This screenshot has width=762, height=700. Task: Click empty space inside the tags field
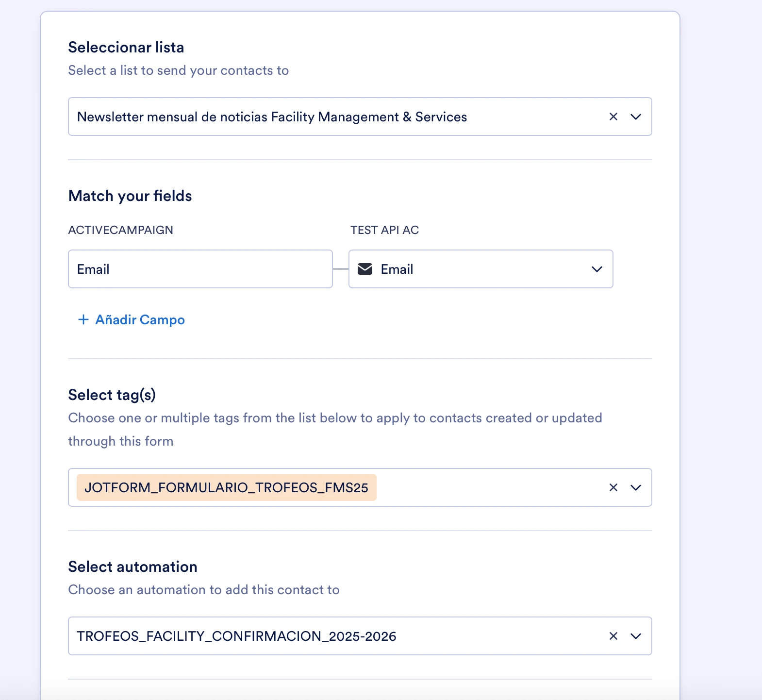[x=485, y=487]
